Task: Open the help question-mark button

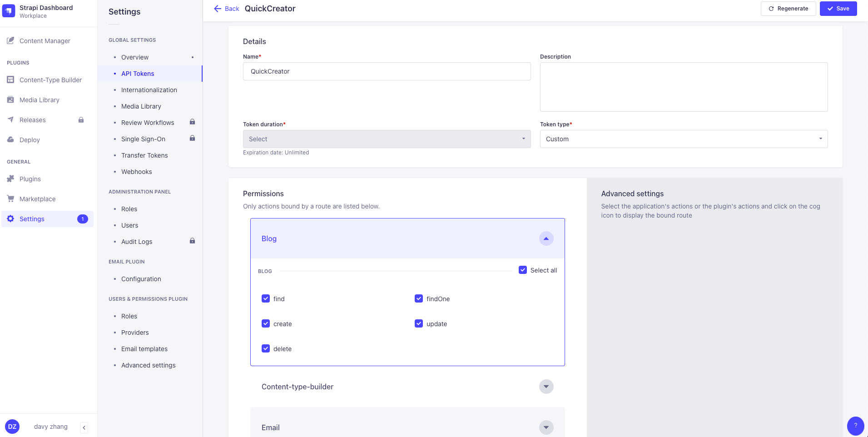Action: click(855, 426)
